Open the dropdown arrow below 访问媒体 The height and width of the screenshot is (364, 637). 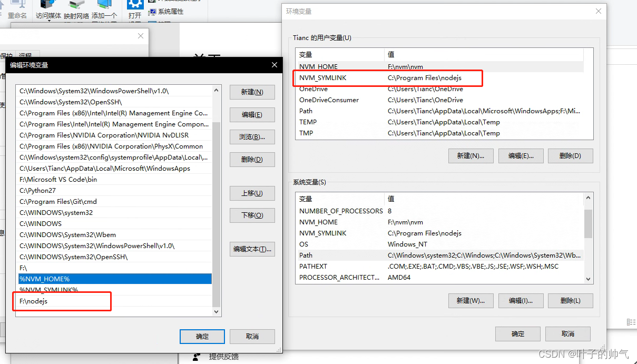49,21
